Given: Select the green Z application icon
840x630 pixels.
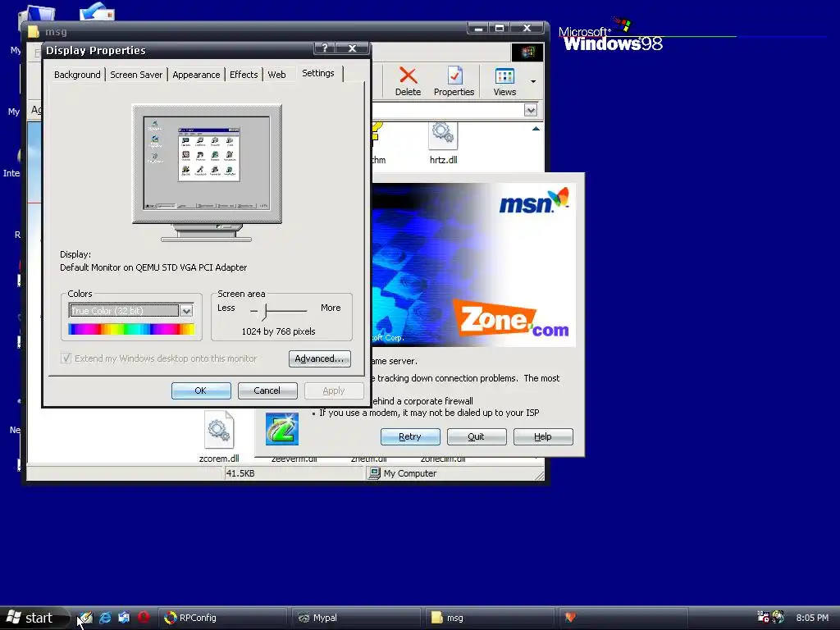Looking at the screenshot, I should tap(282, 428).
